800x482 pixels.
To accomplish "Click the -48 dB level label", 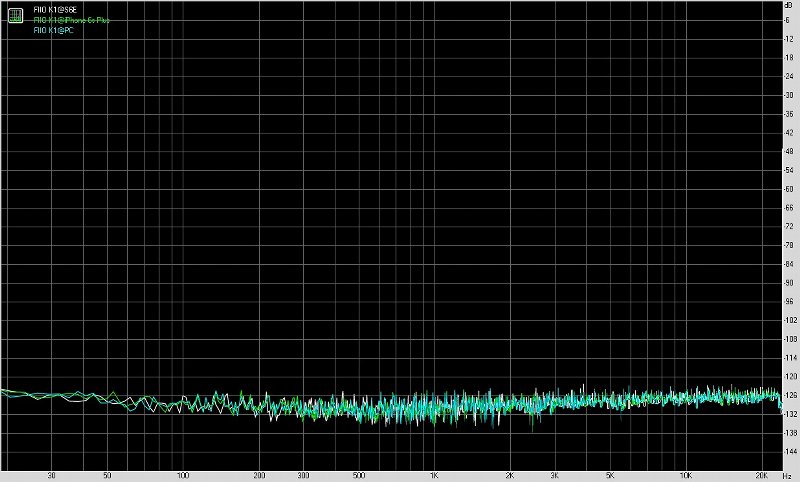I will pyautogui.click(x=790, y=151).
